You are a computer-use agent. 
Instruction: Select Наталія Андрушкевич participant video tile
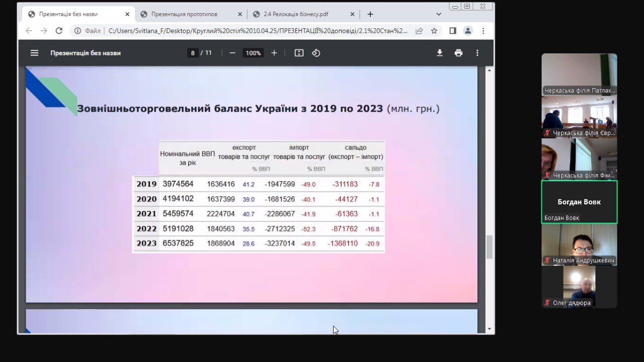pyautogui.click(x=579, y=244)
